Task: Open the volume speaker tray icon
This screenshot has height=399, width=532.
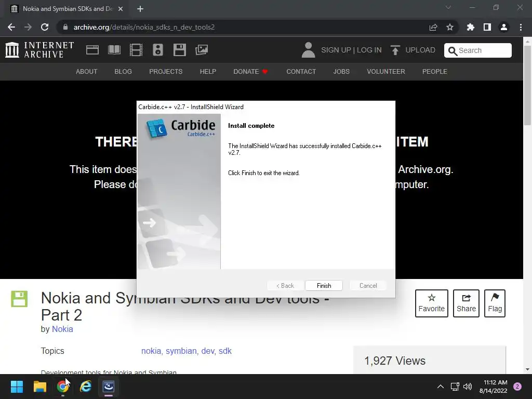Action: coord(468,387)
